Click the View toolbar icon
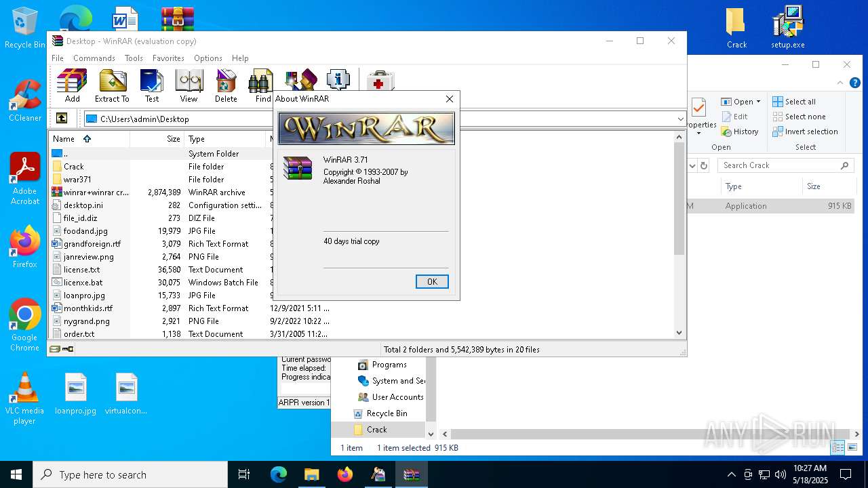The image size is (868, 488). tap(189, 85)
